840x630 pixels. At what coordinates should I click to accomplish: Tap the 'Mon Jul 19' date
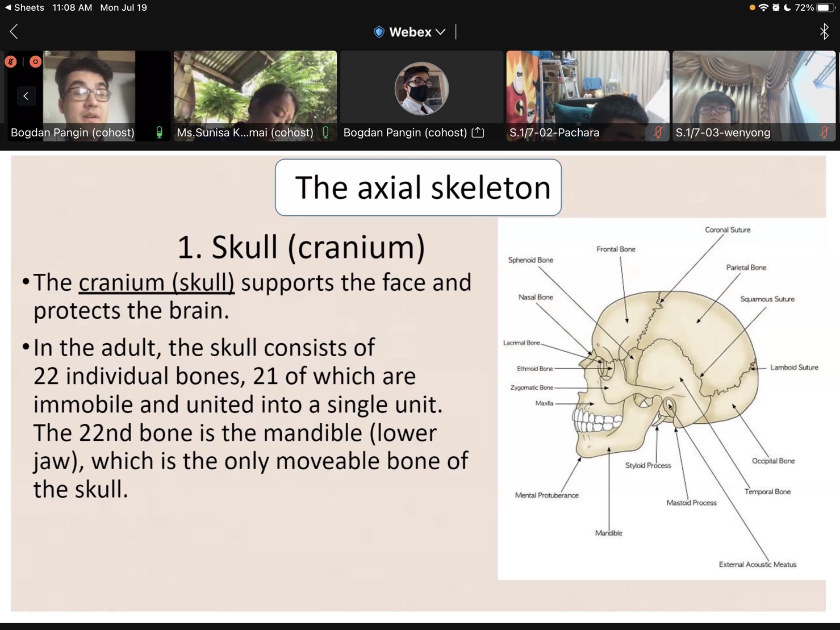click(123, 7)
